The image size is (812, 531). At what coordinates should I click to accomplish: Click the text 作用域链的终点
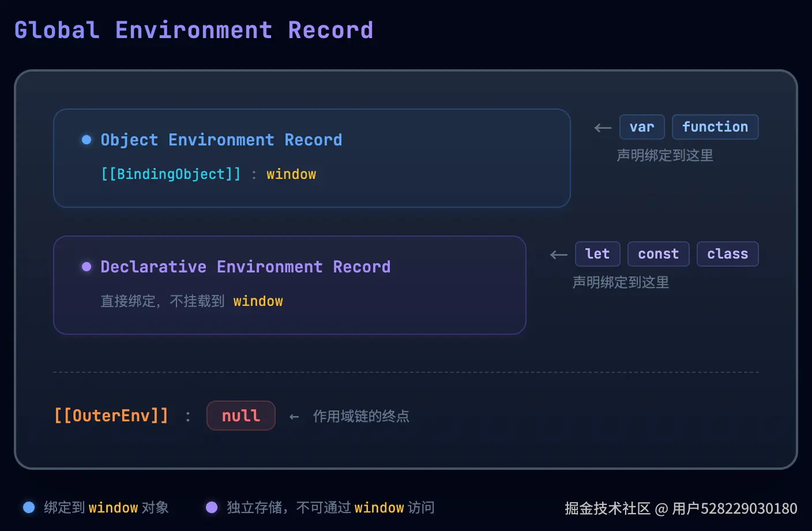[x=361, y=416]
